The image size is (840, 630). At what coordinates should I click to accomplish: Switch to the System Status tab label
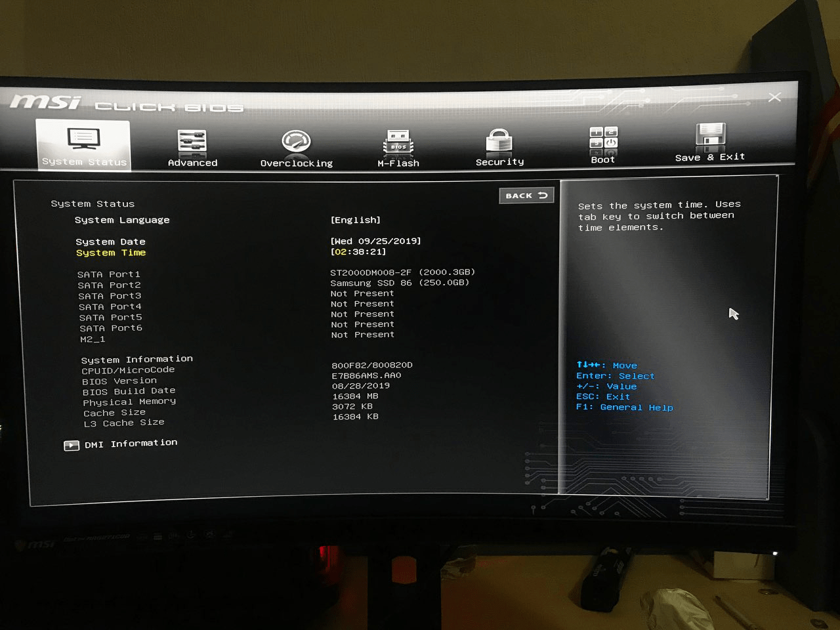tap(84, 161)
